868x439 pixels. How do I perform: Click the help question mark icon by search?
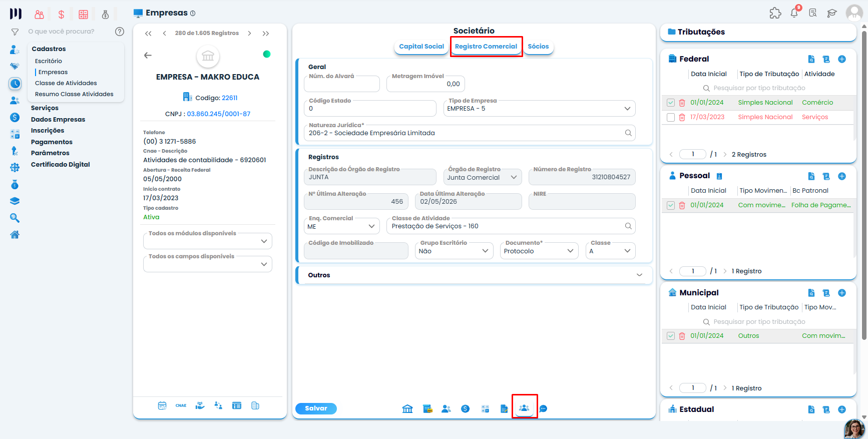pyautogui.click(x=120, y=32)
